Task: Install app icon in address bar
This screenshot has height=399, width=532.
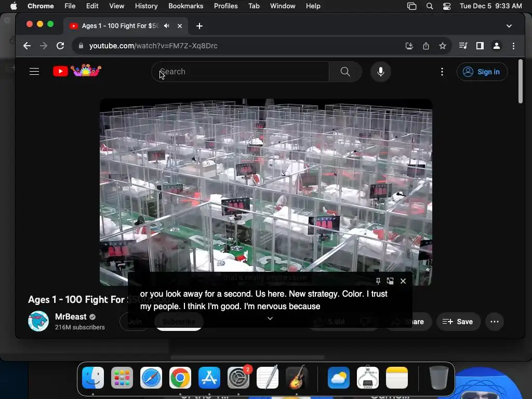Action: click(409, 46)
